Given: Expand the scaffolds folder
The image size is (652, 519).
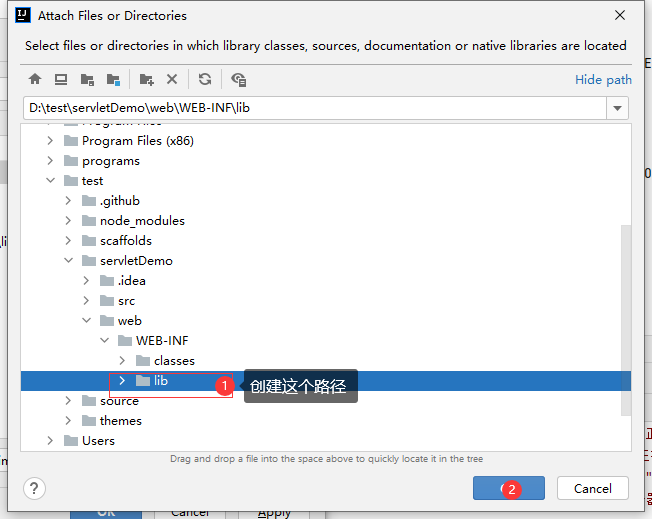Looking at the screenshot, I should point(68,240).
